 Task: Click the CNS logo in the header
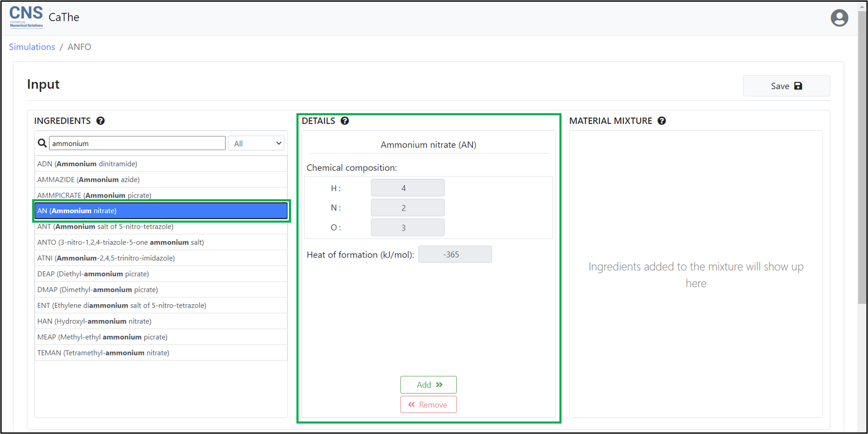coord(26,17)
